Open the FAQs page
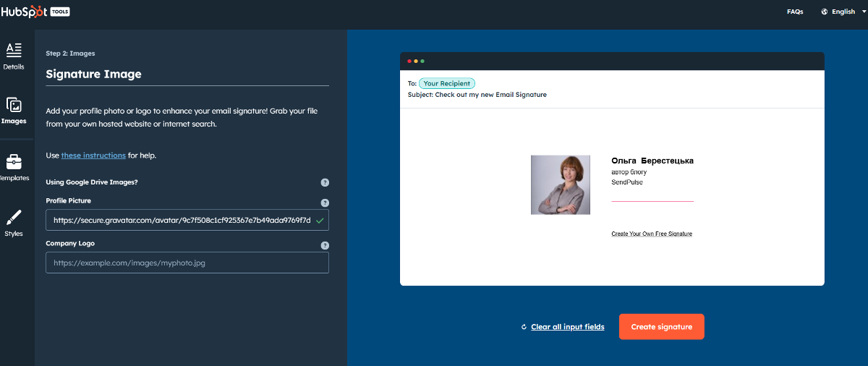 795,12
